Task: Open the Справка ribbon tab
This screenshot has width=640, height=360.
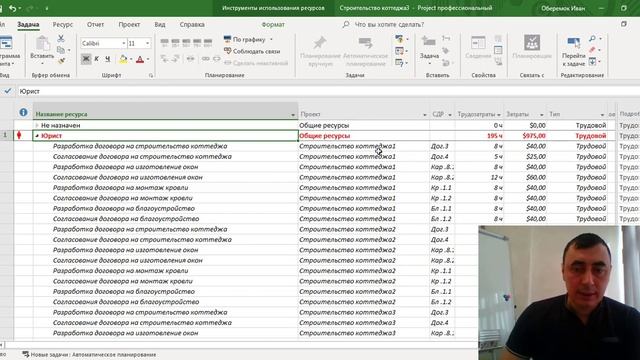Action: 192,24
